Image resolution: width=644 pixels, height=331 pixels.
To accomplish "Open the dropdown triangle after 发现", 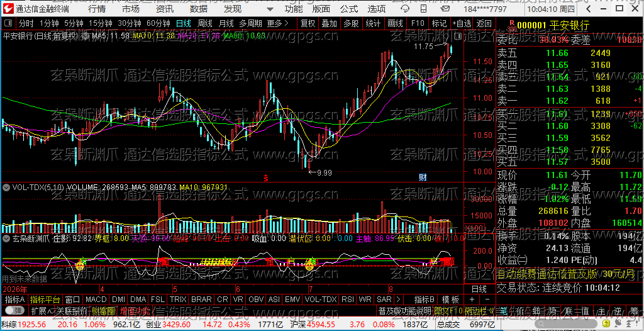I will (270, 9).
